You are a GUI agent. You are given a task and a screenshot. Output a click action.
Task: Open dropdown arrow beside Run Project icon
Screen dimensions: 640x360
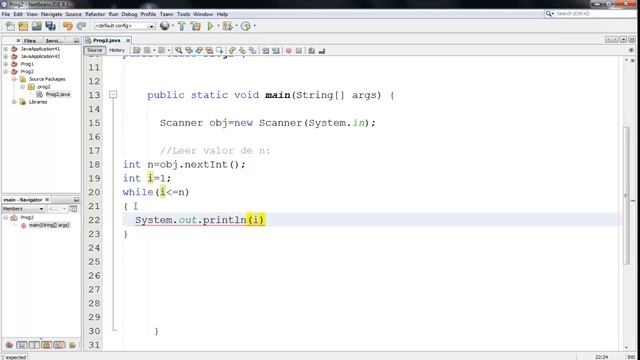(x=218, y=26)
